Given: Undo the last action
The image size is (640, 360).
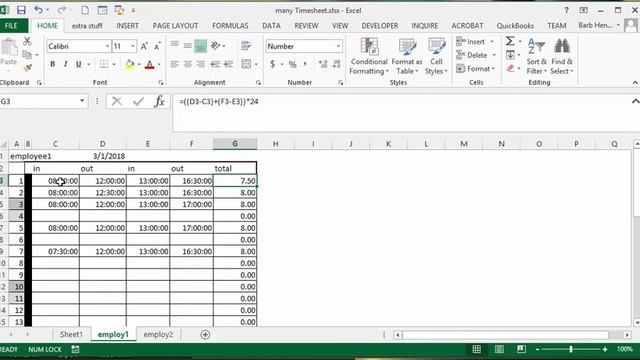Looking at the screenshot, I should point(38,10).
